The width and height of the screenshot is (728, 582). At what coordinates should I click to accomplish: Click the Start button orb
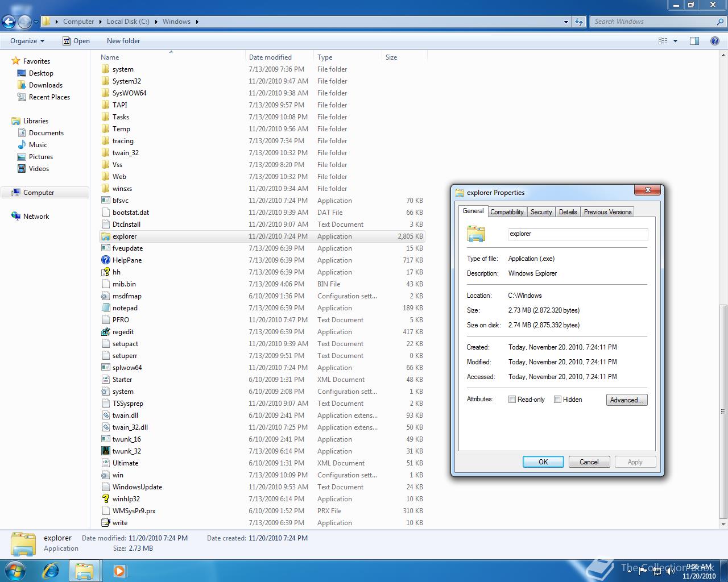point(15,571)
